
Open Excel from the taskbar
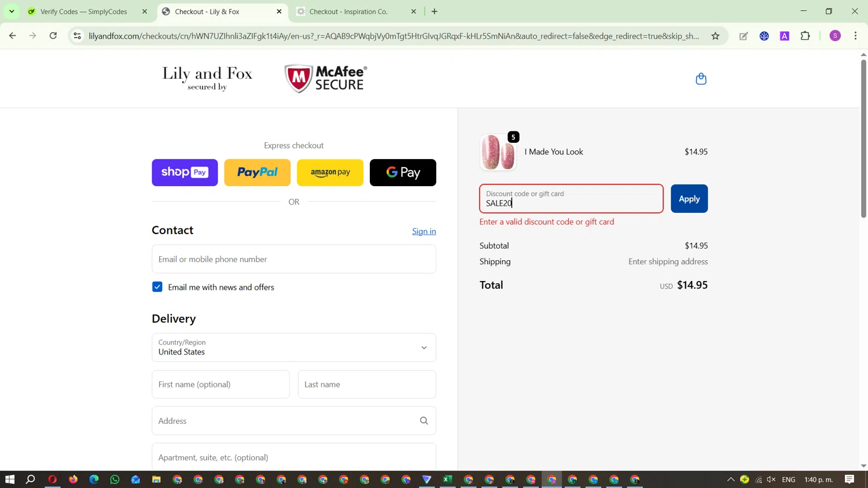pyautogui.click(x=447, y=479)
